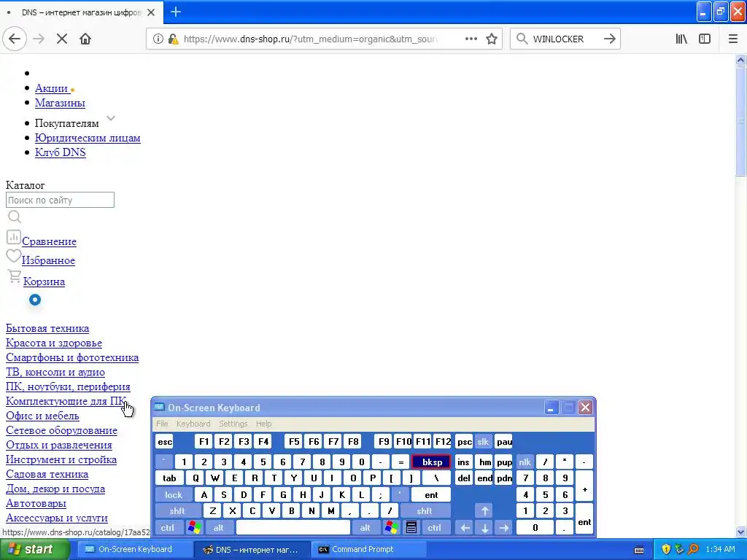Open the Settings menu in On-Screen Keyboard
This screenshot has width=747, height=560.
(233, 424)
